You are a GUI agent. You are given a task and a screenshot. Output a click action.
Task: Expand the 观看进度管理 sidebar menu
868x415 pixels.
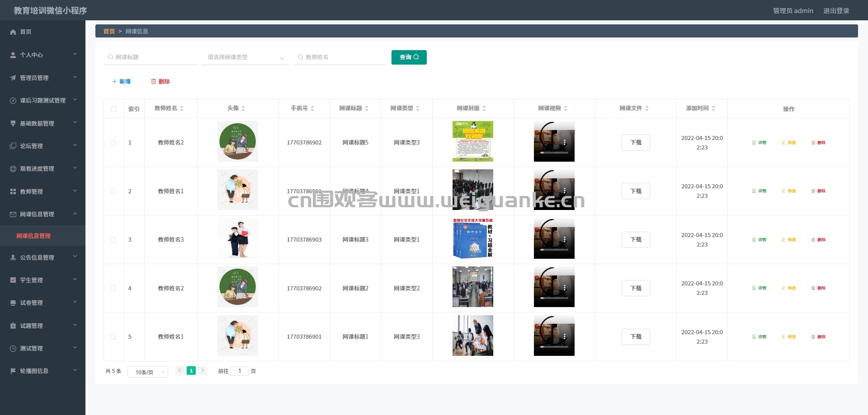point(42,168)
